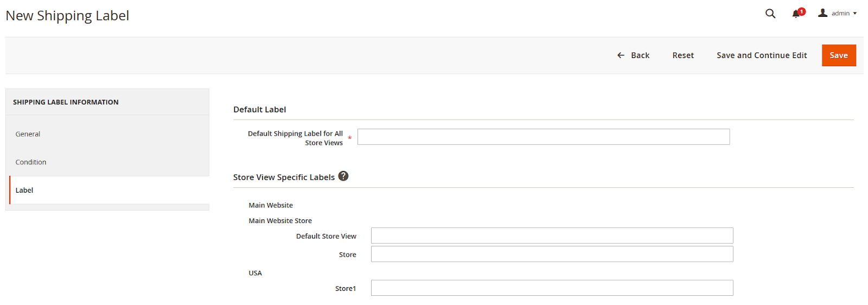
Task: Open the Condition tab in sidebar
Action: coord(31,162)
